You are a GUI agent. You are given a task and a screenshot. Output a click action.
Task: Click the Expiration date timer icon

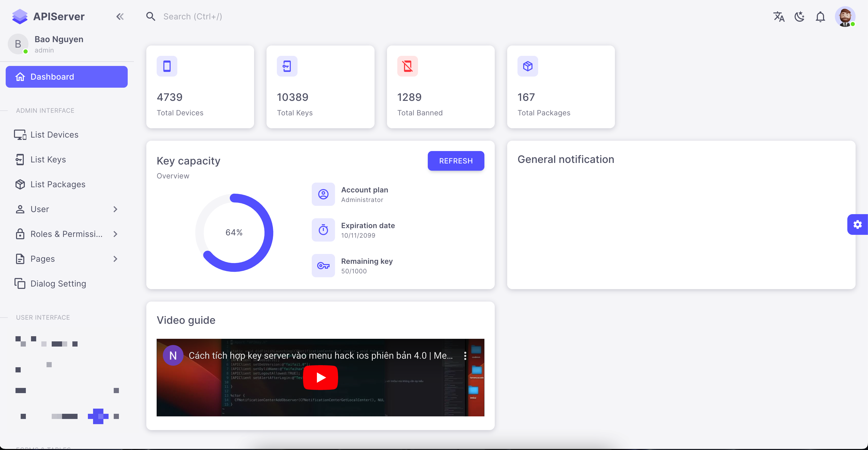coord(323,230)
